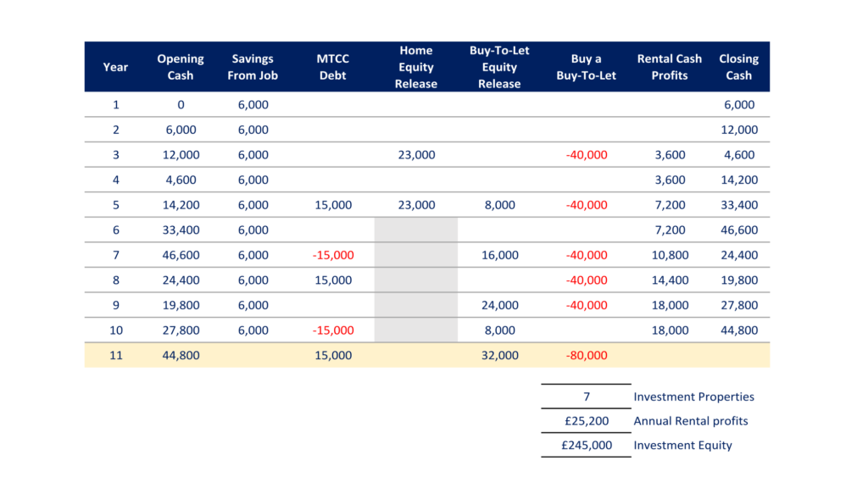Click the 'MTCC Debt' column header
Screen dimensions: 868x488
332,67
